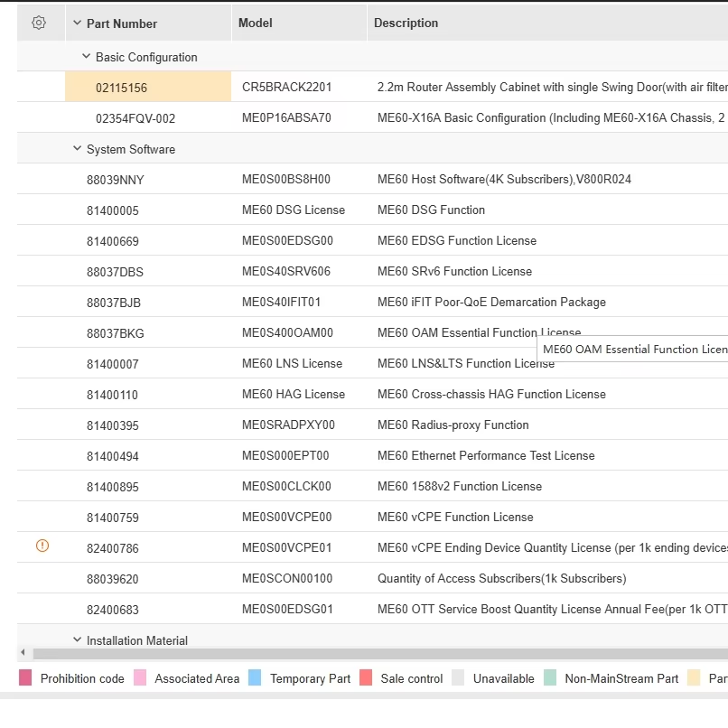Click the Associated Area pink swatch
The width and height of the screenshot is (728, 728).
pyautogui.click(x=140, y=678)
